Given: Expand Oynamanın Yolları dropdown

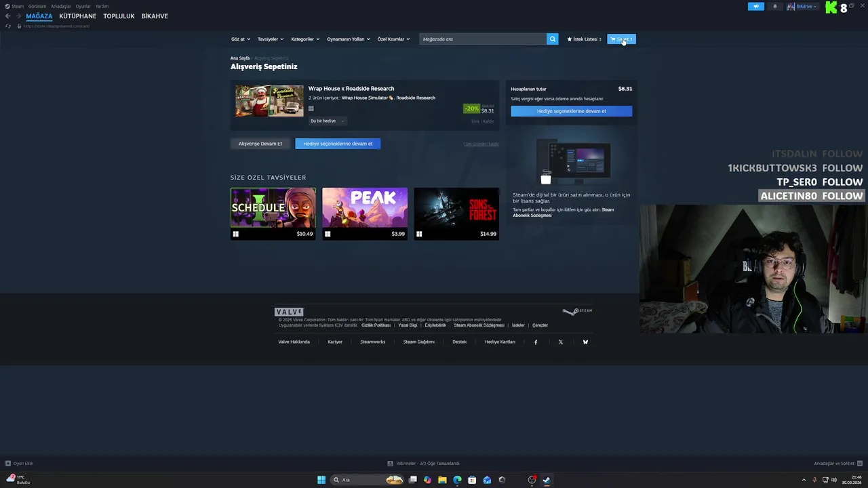Looking at the screenshot, I should click(x=349, y=39).
